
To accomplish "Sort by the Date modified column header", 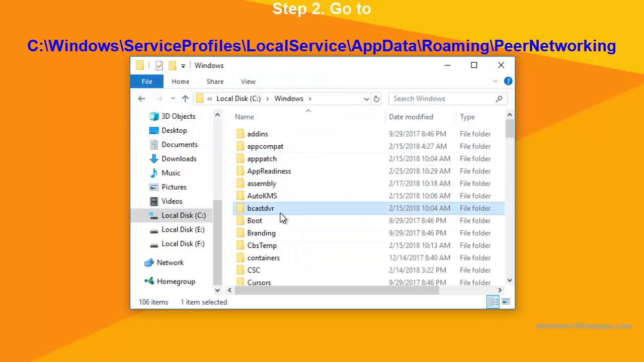I will tap(411, 117).
